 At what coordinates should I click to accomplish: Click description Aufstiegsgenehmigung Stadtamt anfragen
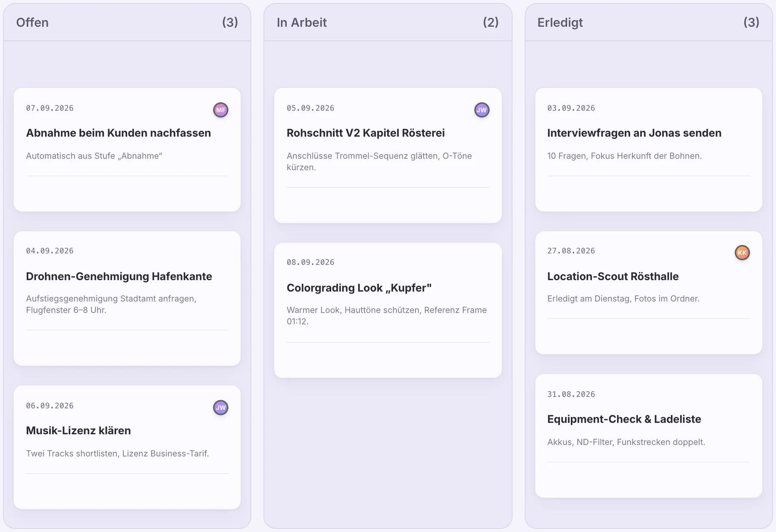click(111, 304)
